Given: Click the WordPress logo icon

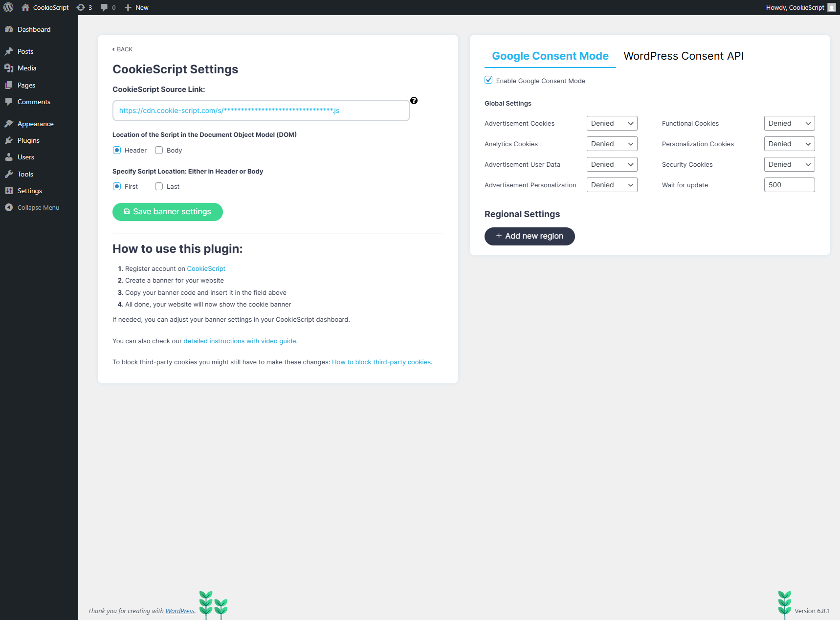Looking at the screenshot, I should (x=8, y=7).
